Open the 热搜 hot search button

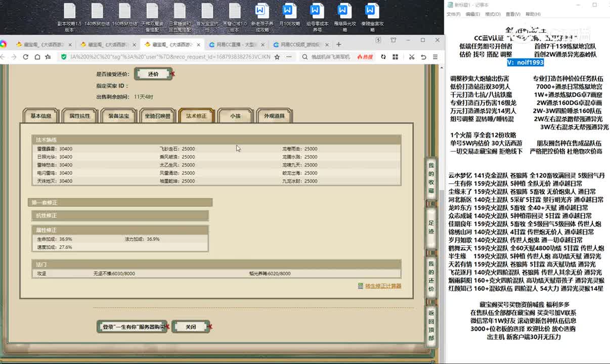364,57
